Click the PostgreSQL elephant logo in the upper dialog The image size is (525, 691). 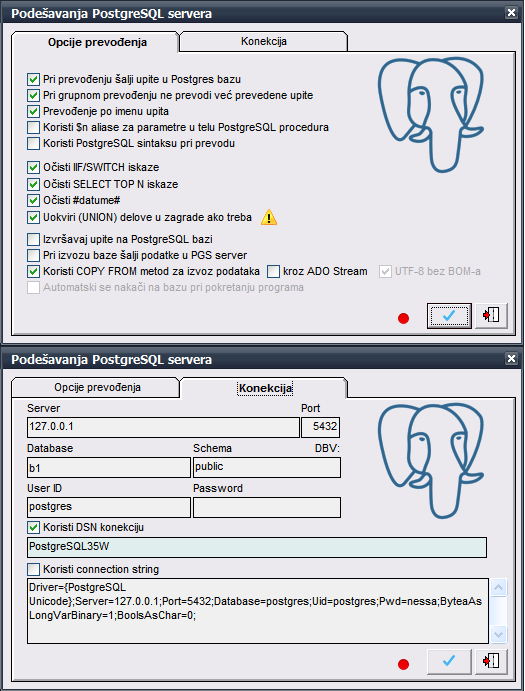coord(431,114)
